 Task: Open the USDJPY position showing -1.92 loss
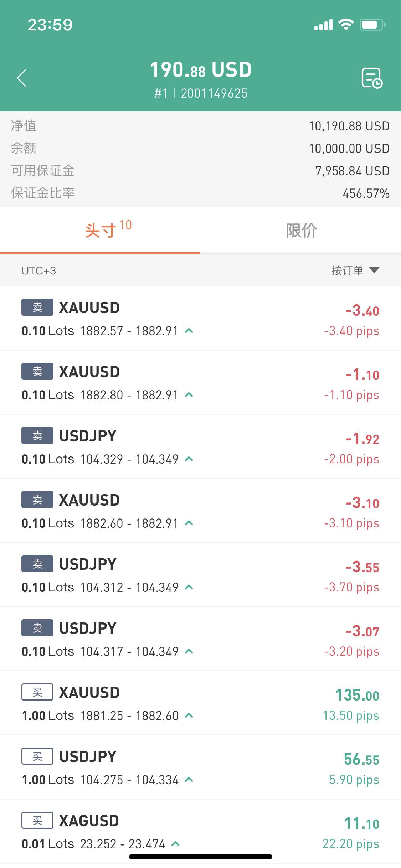(200, 446)
